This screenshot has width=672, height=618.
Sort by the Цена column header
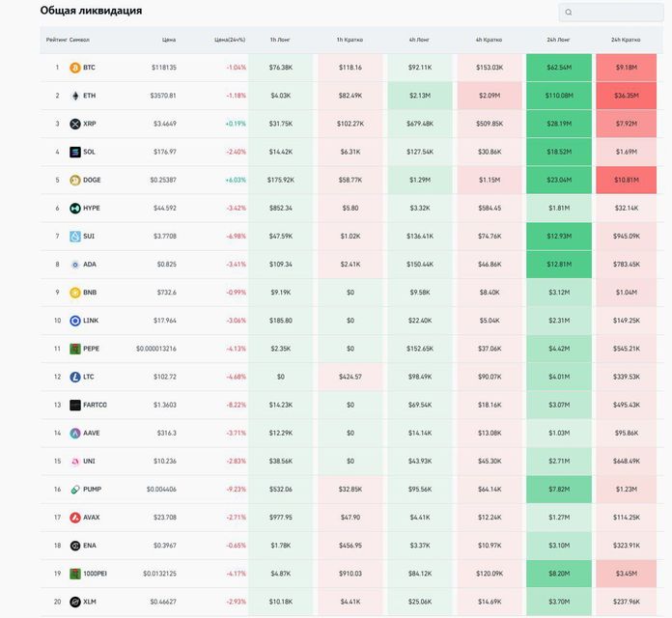point(169,40)
